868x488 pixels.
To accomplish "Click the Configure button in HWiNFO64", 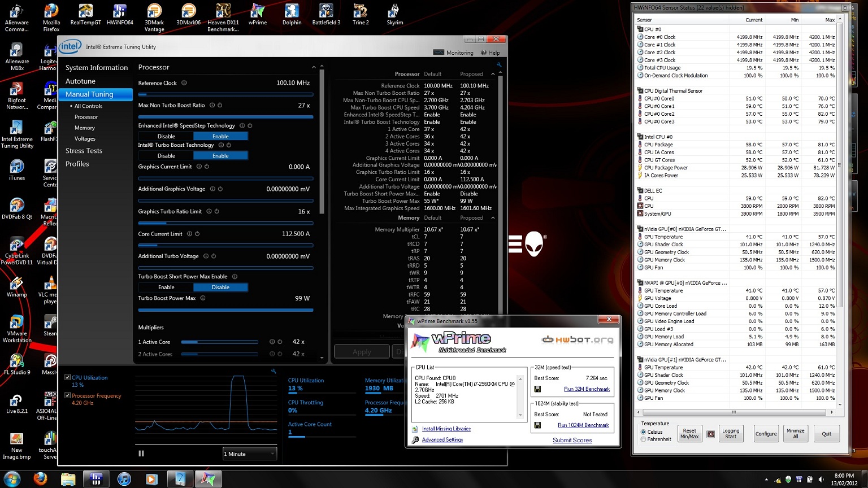I will click(766, 433).
